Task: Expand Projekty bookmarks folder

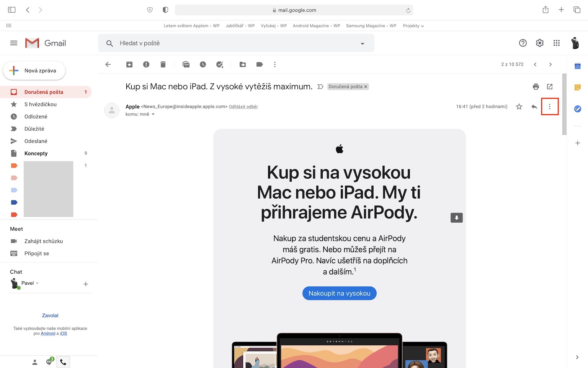Action: (x=413, y=26)
